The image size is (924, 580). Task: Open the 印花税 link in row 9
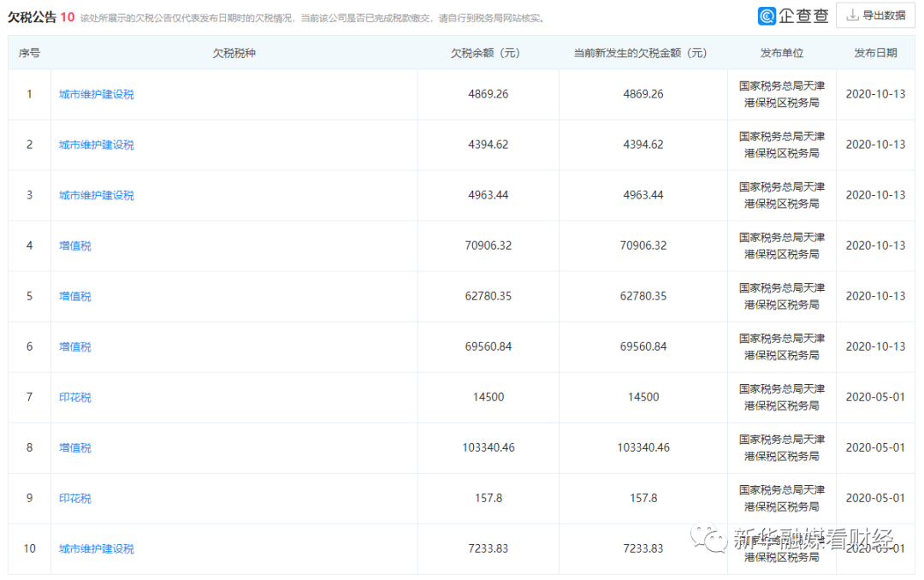(75, 498)
